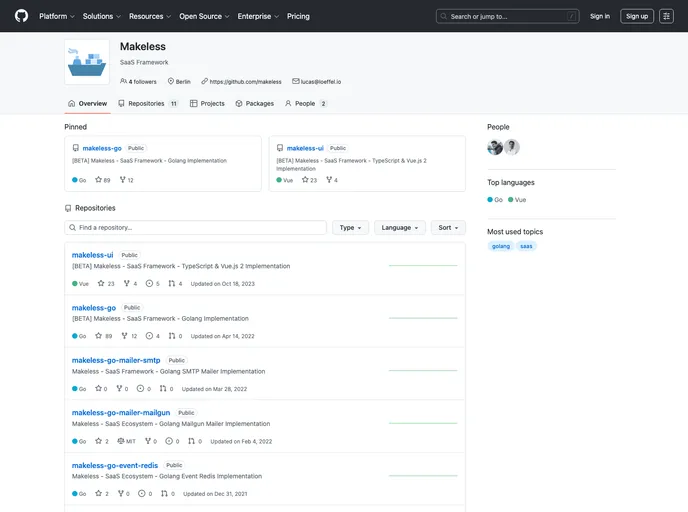
Task: Open pull requests icon in makeless-ui row
Action: point(172,283)
